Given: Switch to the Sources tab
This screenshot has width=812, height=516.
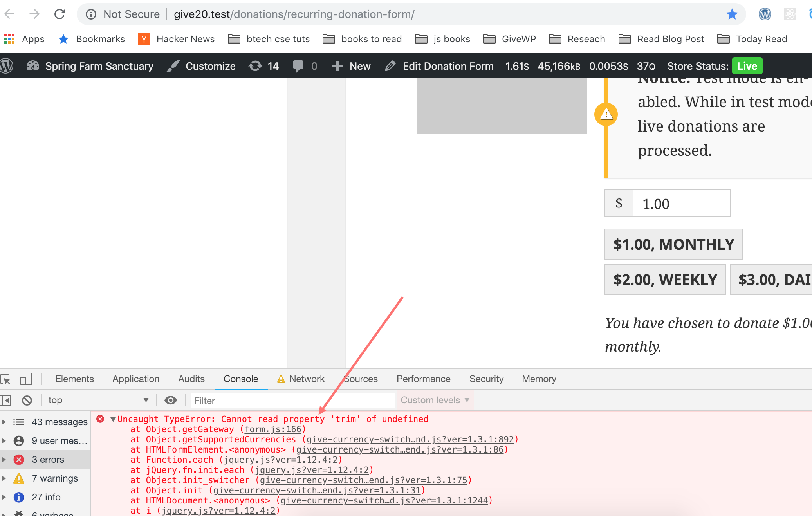Looking at the screenshot, I should coord(360,379).
